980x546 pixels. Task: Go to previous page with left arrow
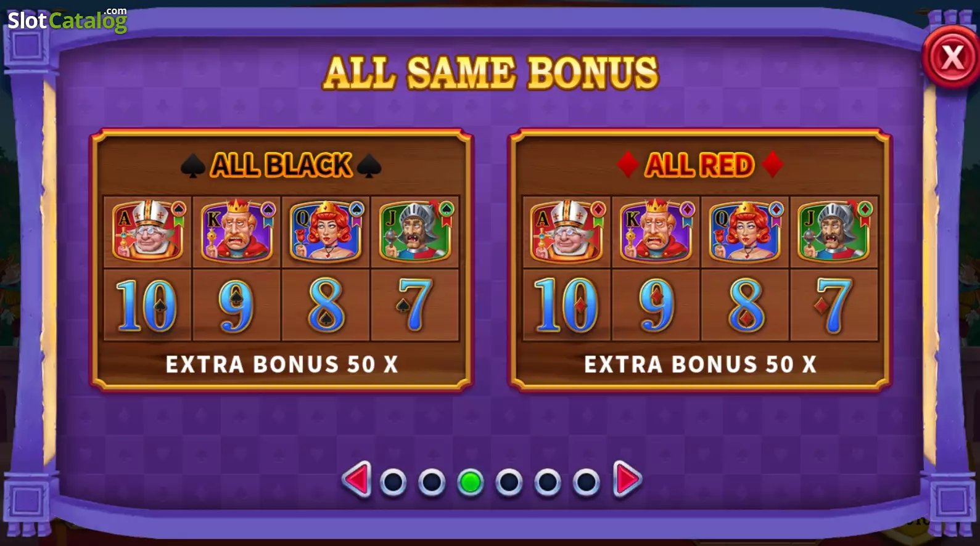click(x=357, y=479)
